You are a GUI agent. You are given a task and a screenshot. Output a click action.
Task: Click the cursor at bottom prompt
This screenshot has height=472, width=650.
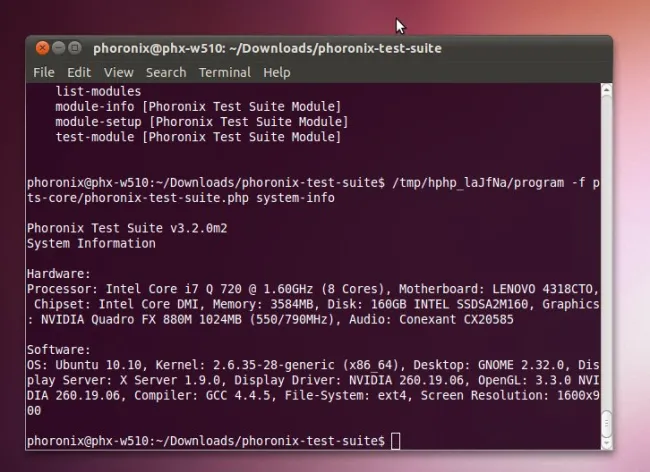(x=395, y=441)
